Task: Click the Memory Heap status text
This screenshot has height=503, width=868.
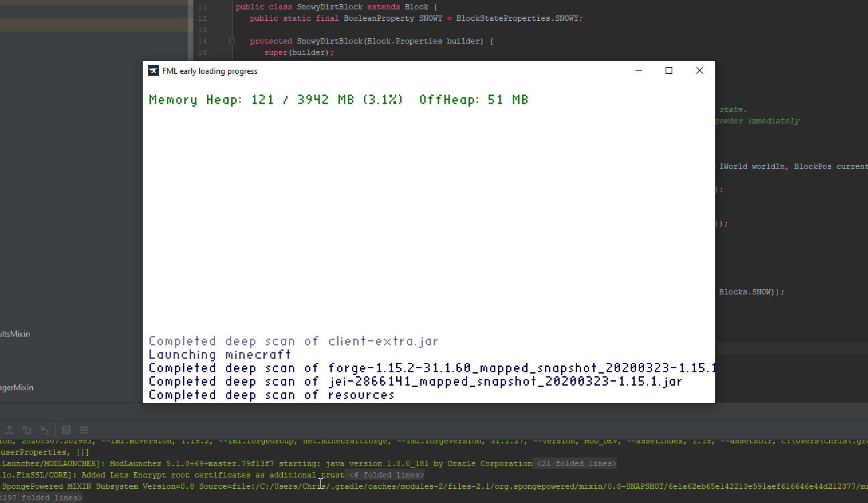Action: click(338, 100)
